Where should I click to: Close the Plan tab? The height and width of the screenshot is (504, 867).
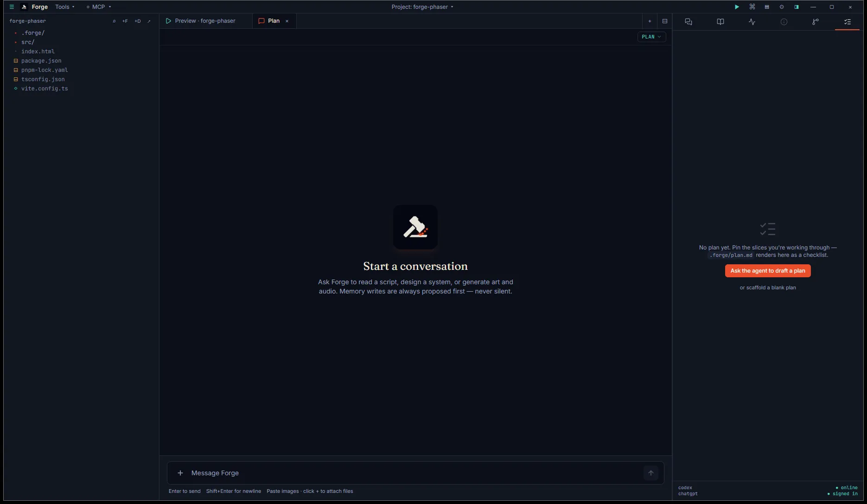pos(287,21)
